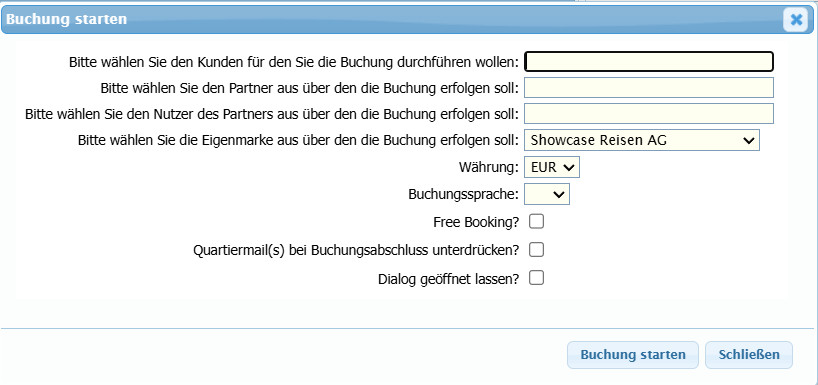The image size is (818, 385).
Task: Close the Buchung starten dialog with X
Action: [x=796, y=20]
